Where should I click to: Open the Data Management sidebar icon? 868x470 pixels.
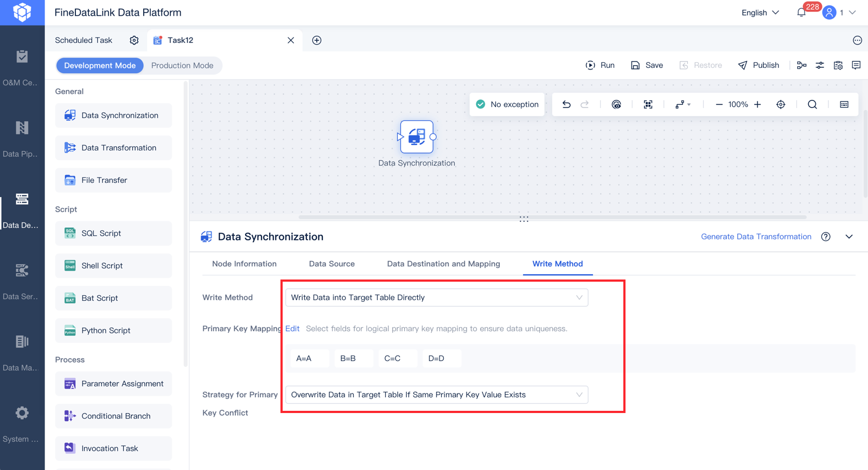(x=22, y=341)
